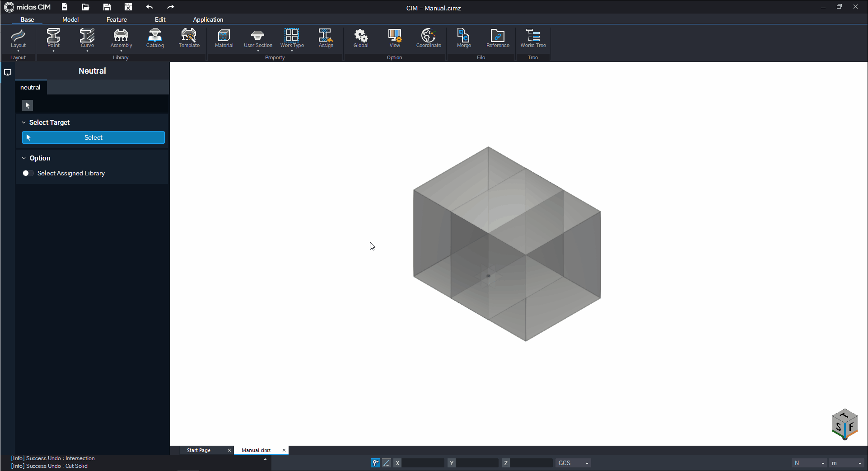Open the m length unit dropdown
This screenshot has width=868, height=471.
click(847, 463)
